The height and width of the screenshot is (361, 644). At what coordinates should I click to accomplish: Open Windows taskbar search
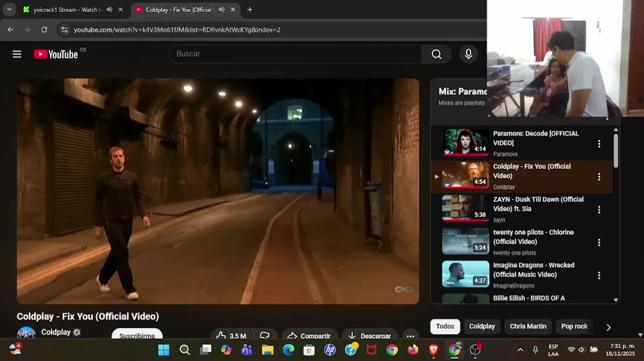click(185, 350)
